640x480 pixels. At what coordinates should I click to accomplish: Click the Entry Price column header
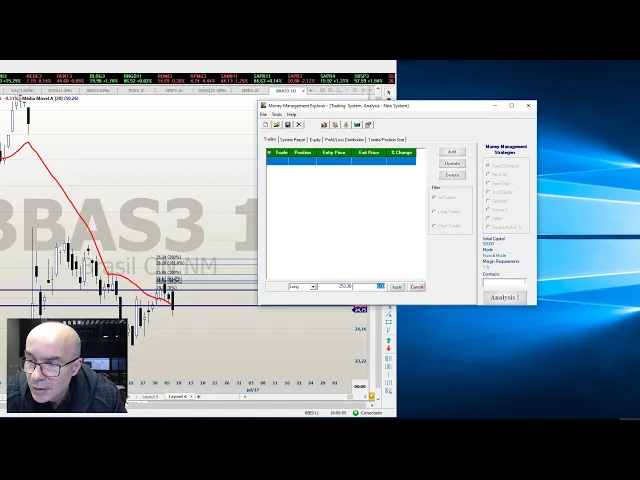pos(334,153)
